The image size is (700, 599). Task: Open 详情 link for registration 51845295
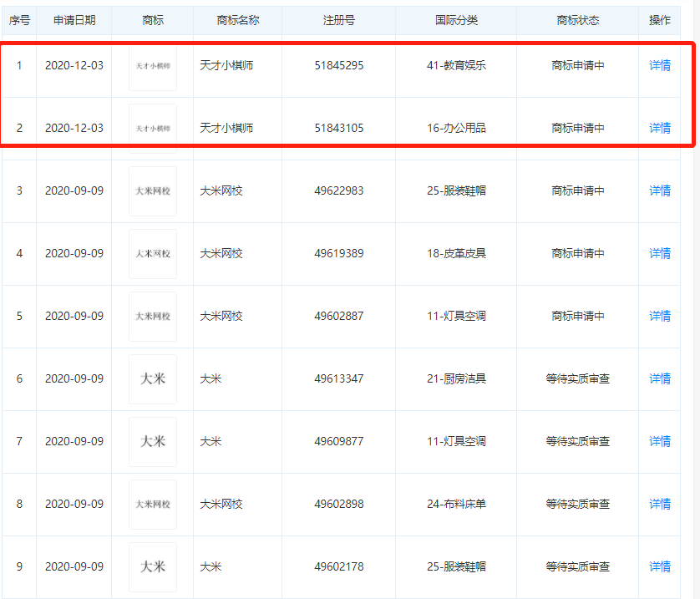659,65
